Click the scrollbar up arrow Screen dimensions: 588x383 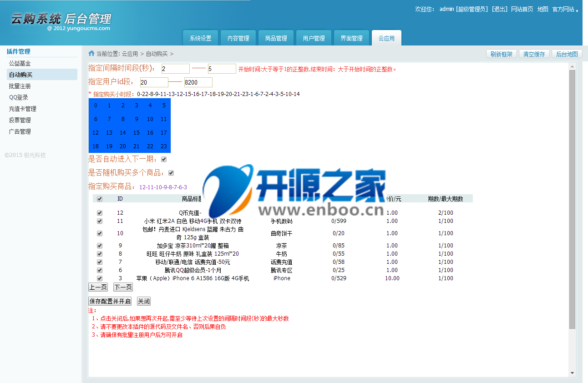pyautogui.click(x=573, y=66)
